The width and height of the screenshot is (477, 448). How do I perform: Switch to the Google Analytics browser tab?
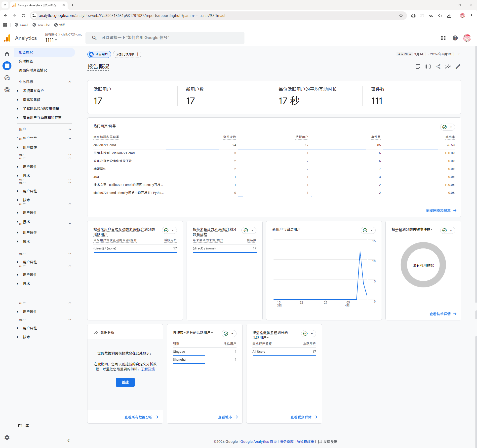click(39, 5)
